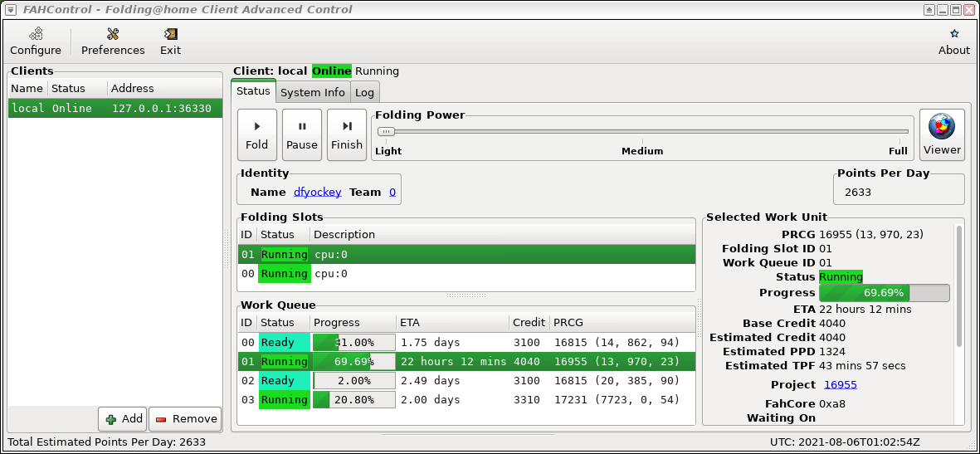Click the green Online status label
980x454 pixels.
[332, 71]
